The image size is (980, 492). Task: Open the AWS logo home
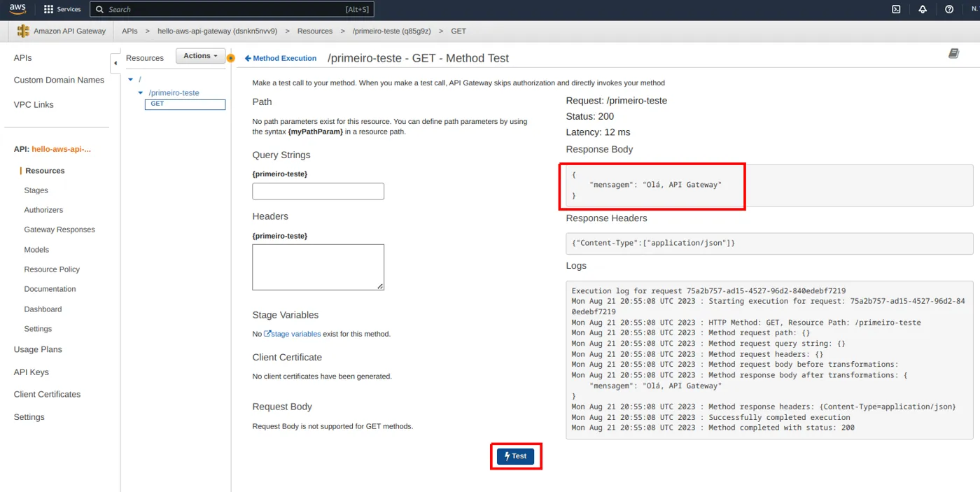click(17, 9)
